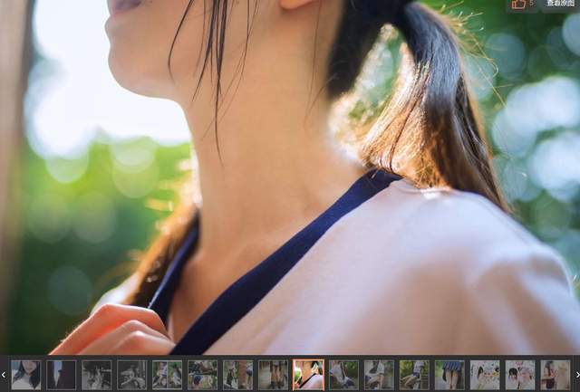View the thumbnail just right of the highlighted one
Viewport: 580px width, 392px height.
(343, 374)
